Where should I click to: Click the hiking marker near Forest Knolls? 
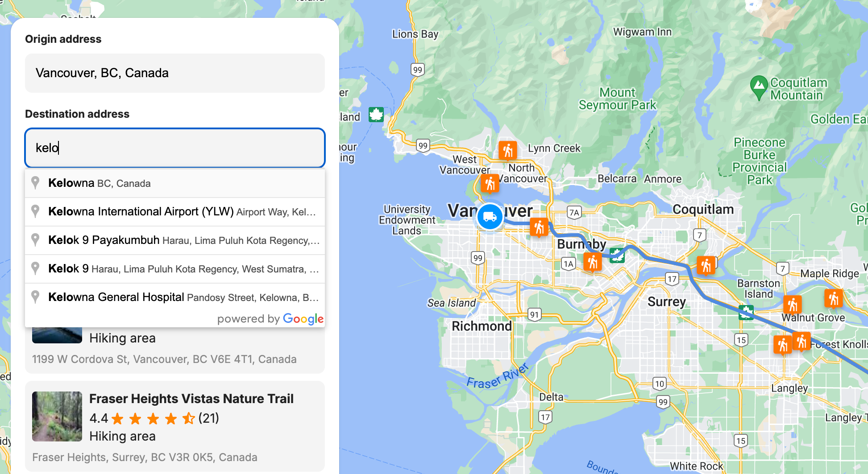coord(802,342)
